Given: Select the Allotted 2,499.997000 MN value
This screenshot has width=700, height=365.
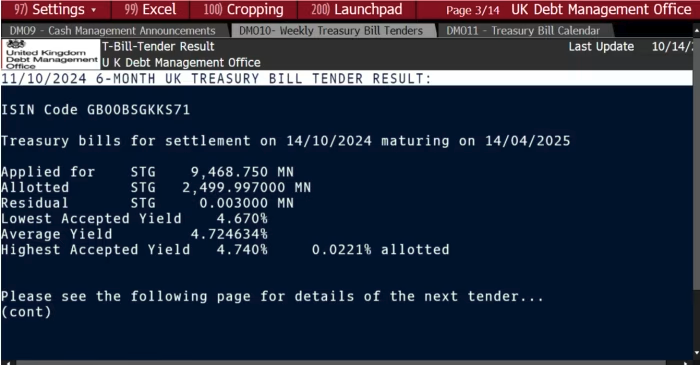Looking at the screenshot, I should coord(246,187).
